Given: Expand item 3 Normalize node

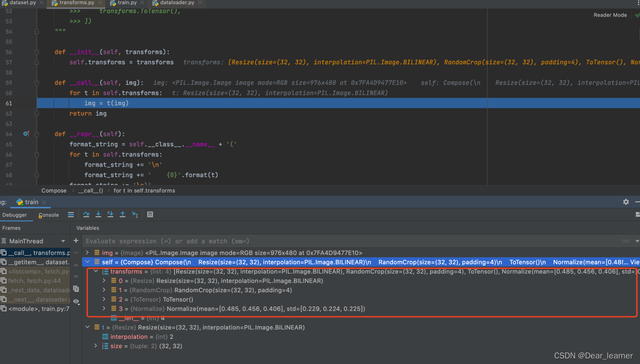Looking at the screenshot, I should [x=104, y=309].
